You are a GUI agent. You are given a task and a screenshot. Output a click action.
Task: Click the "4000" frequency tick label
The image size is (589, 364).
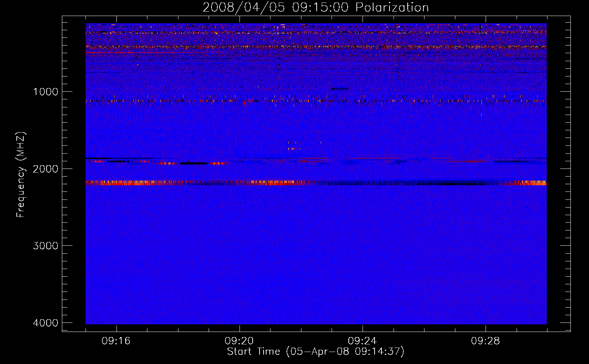click(46, 323)
